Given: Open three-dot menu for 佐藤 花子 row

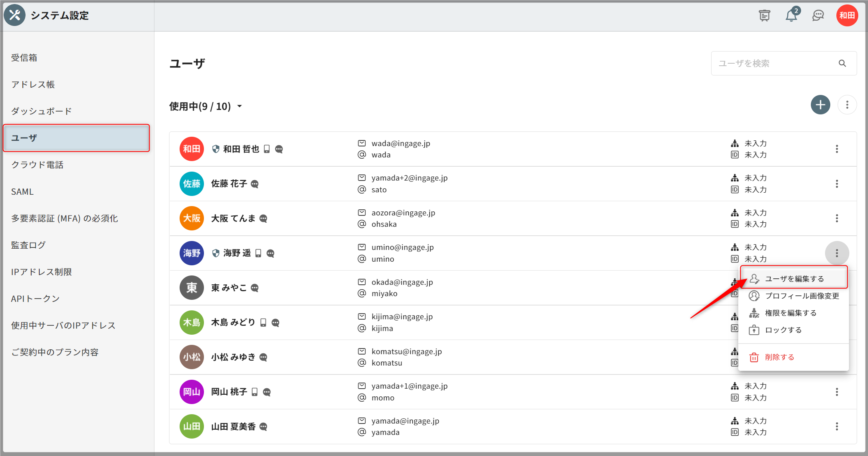Looking at the screenshot, I should click(x=837, y=184).
